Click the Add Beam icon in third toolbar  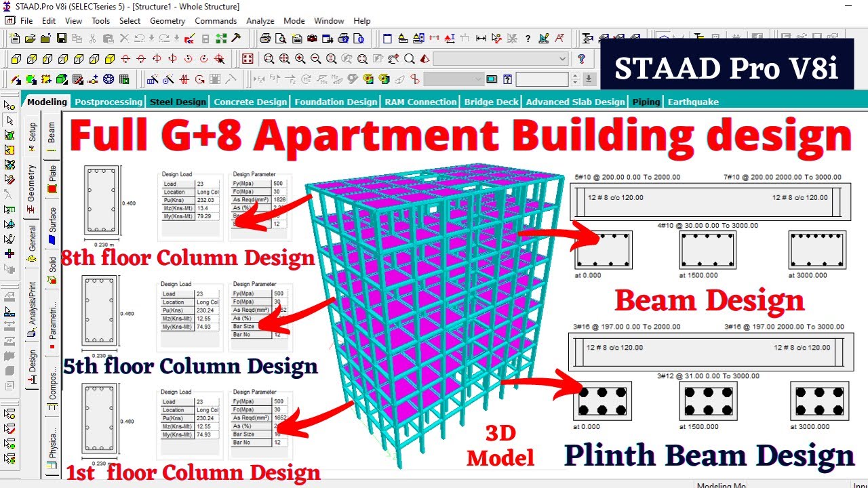[15, 79]
